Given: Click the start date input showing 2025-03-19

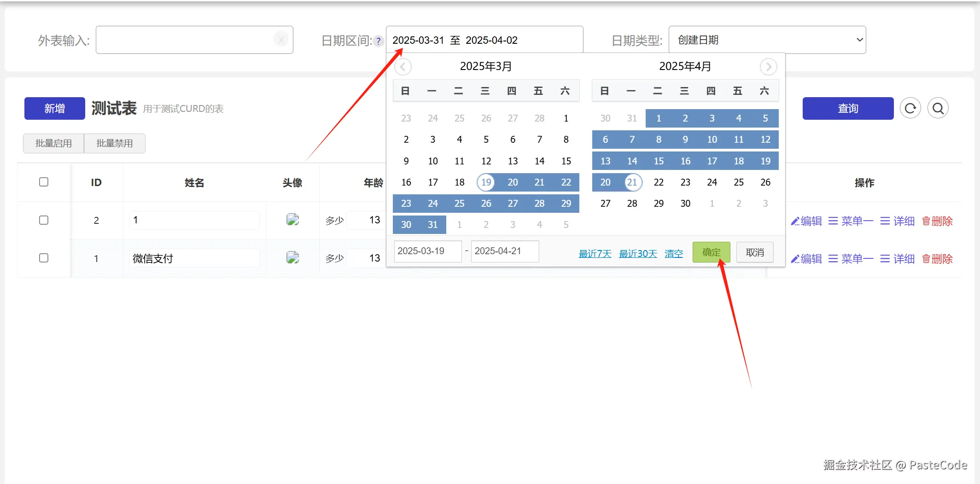Looking at the screenshot, I should pyautogui.click(x=427, y=251).
